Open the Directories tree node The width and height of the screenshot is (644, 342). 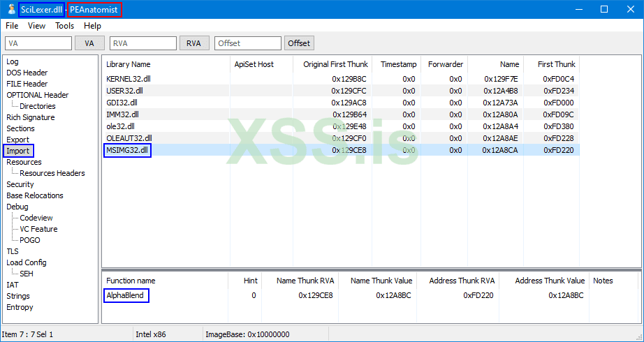(x=38, y=106)
